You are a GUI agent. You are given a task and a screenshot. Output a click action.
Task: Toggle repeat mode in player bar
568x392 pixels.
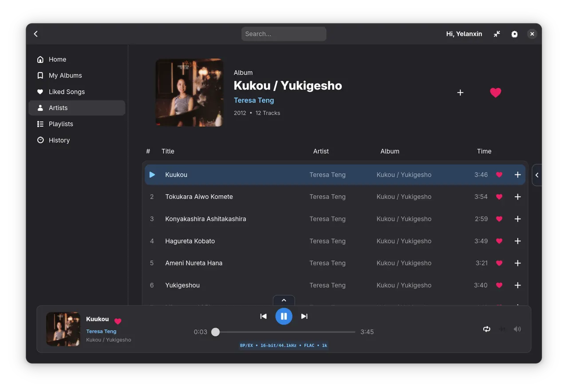click(x=487, y=329)
